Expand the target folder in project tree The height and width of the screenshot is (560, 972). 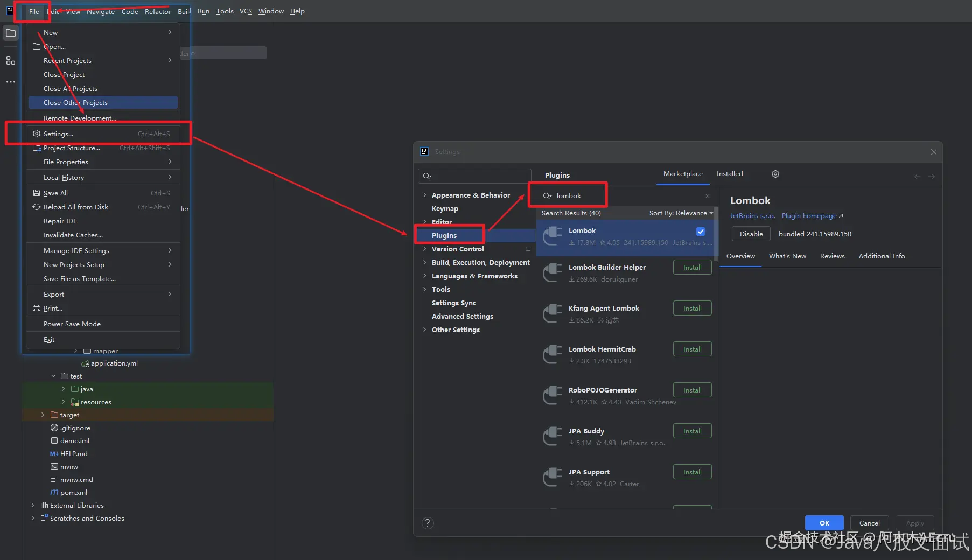click(43, 415)
